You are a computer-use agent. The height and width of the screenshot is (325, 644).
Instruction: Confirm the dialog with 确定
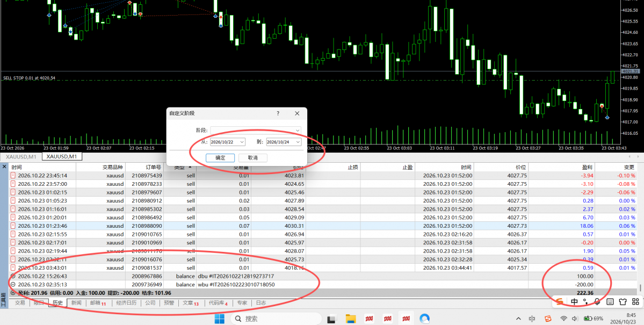(220, 158)
